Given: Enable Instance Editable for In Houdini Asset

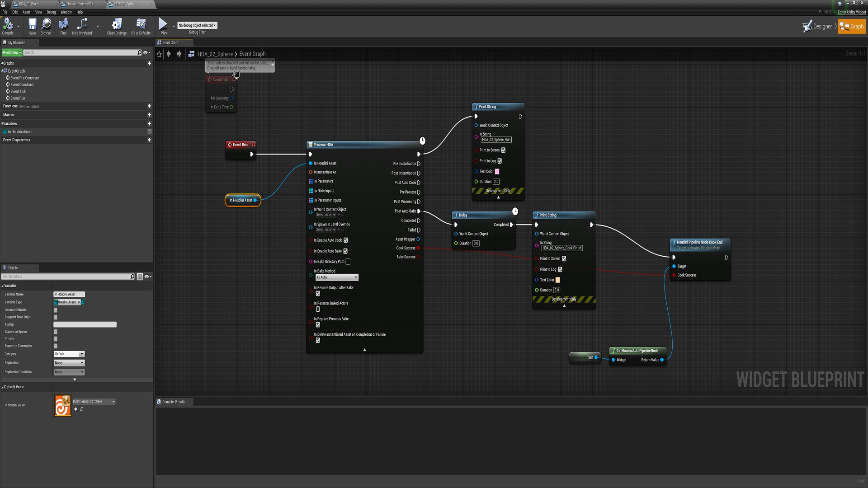Looking at the screenshot, I should [x=55, y=310].
